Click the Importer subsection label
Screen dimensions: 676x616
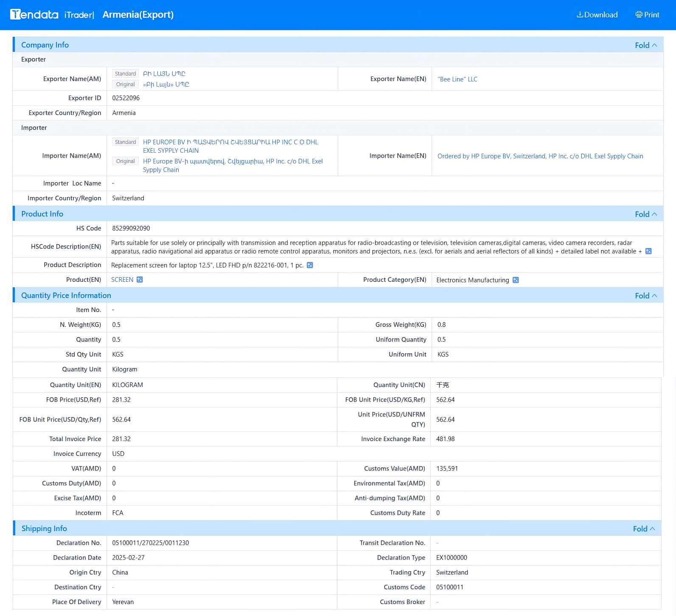coord(34,128)
